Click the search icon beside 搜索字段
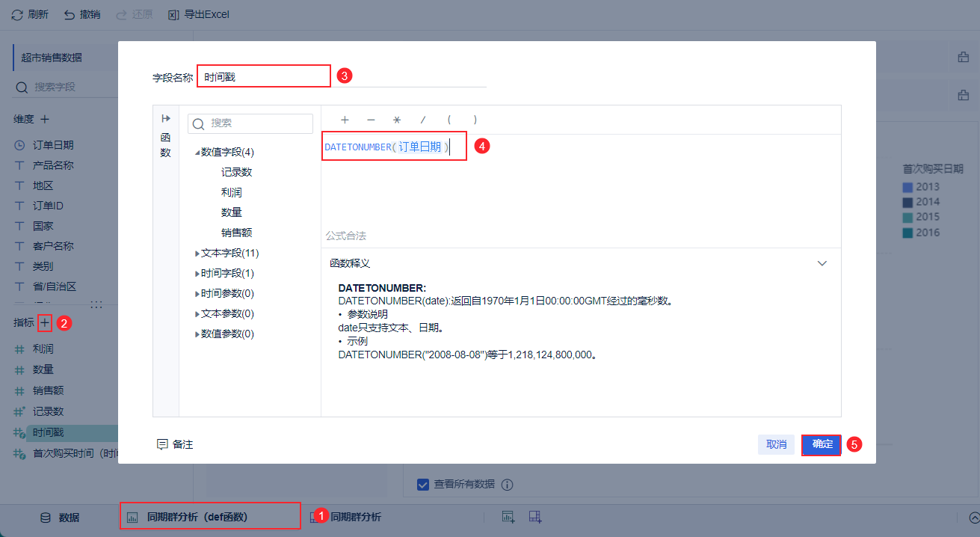Screen dimensions: 980x537 coord(22,87)
